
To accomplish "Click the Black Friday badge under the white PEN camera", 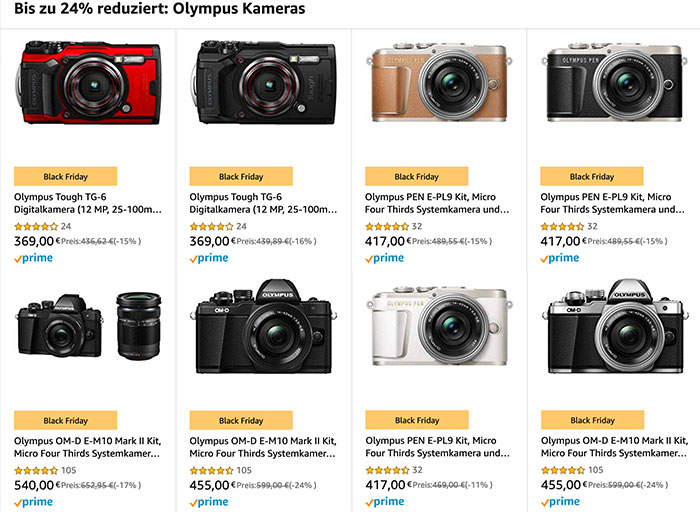I will (417, 420).
